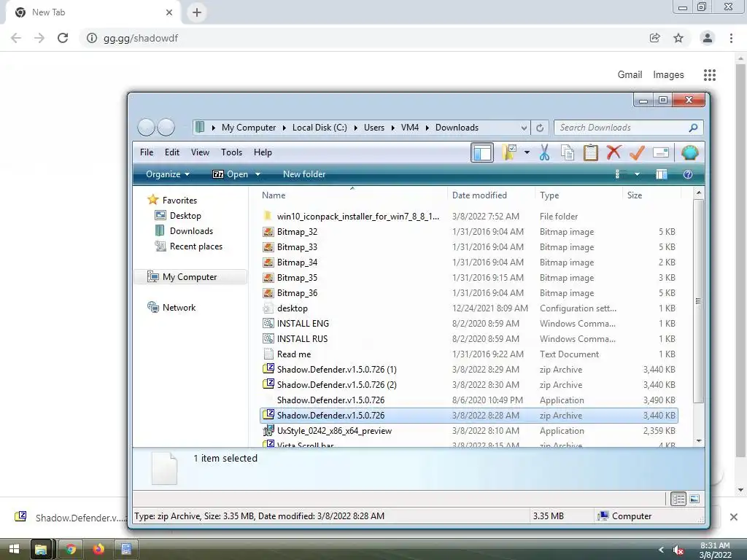The image size is (747, 560).
Task: Open the Tools menu in Explorer
Action: click(231, 152)
